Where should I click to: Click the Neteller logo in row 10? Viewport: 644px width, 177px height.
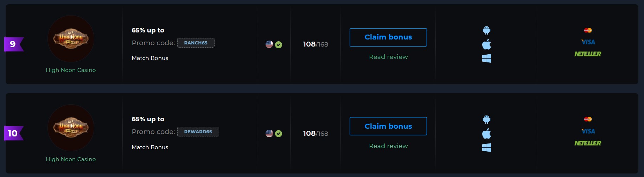(588, 143)
